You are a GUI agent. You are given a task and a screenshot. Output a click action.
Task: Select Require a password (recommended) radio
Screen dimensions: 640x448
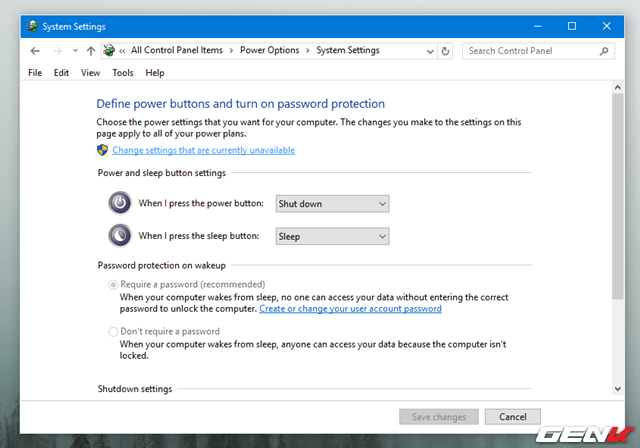(113, 284)
